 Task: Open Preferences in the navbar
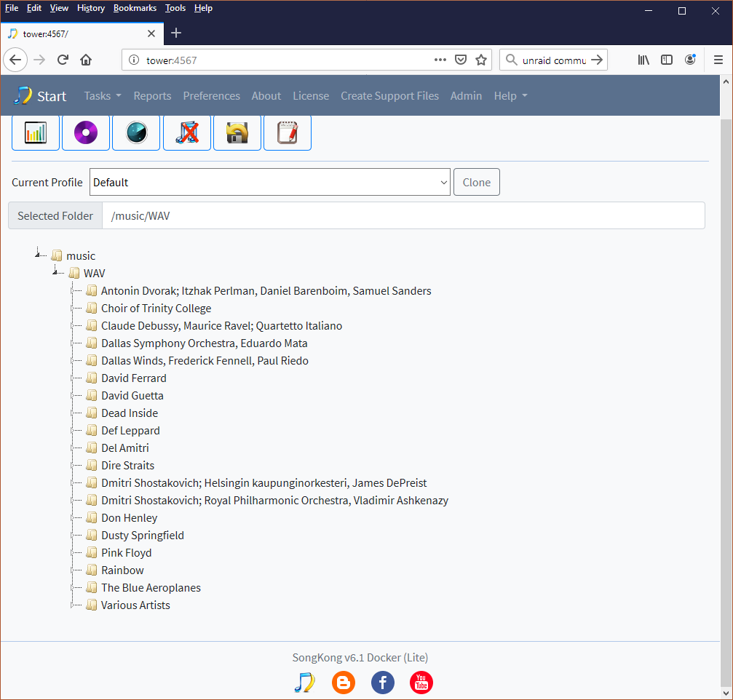(211, 96)
